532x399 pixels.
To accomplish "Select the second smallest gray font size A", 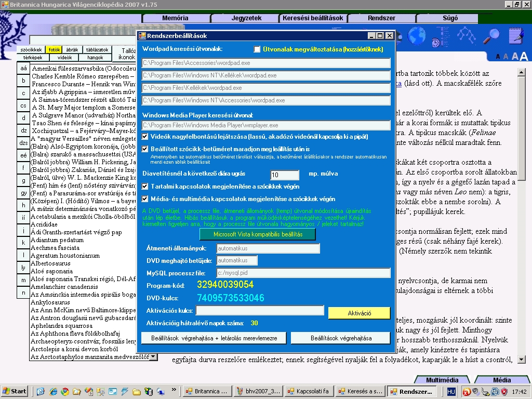I will pos(506,56).
